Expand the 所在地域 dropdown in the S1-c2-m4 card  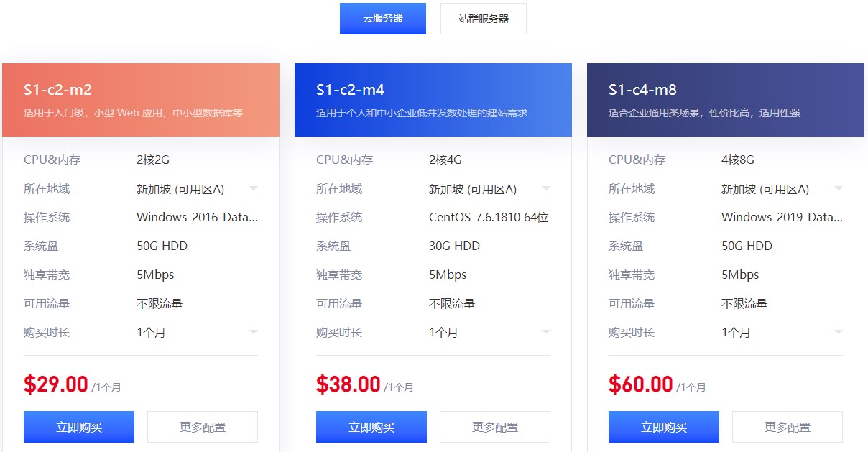click(x=489, y=189)
